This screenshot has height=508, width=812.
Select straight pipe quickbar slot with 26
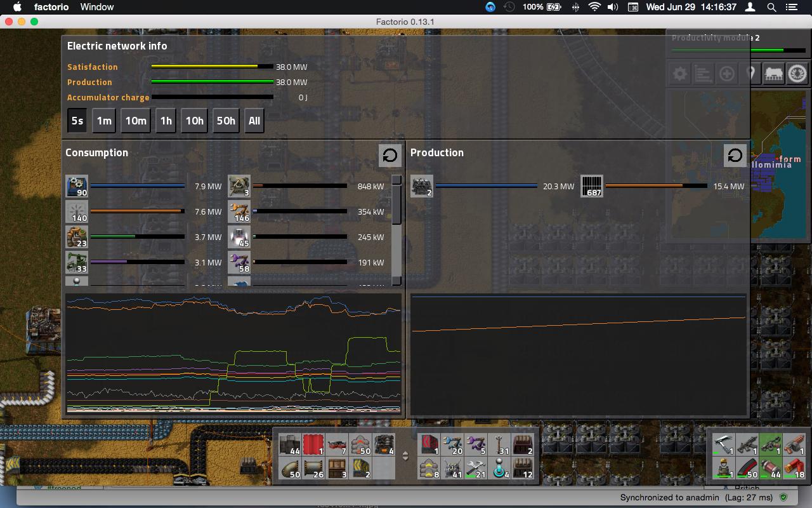pos(313,468)
